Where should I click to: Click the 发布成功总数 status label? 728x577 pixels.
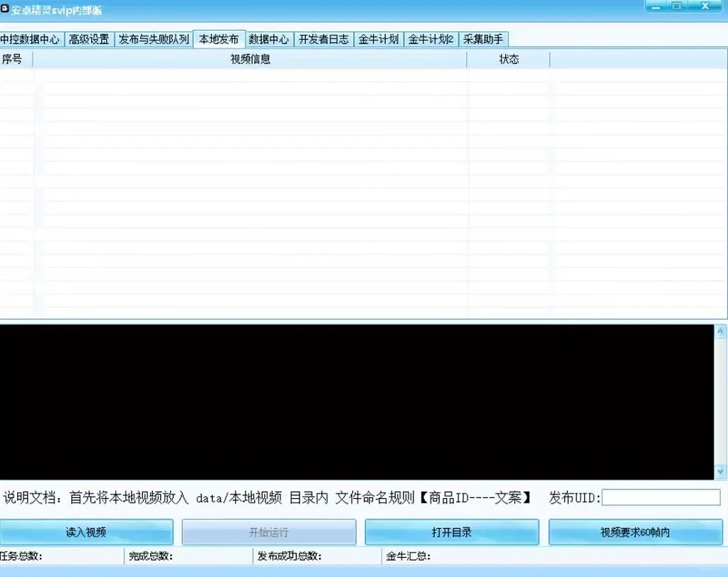pyautogui.click(x=289, y=556)
